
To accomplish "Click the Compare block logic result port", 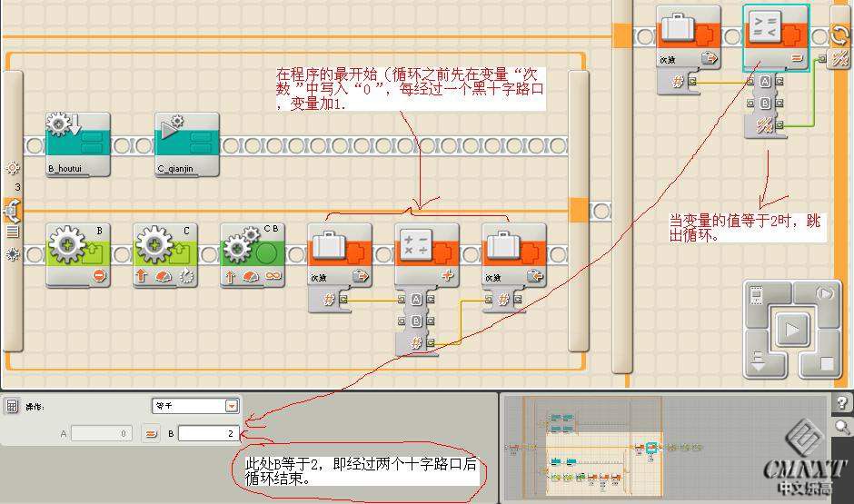I will [780, 125].
